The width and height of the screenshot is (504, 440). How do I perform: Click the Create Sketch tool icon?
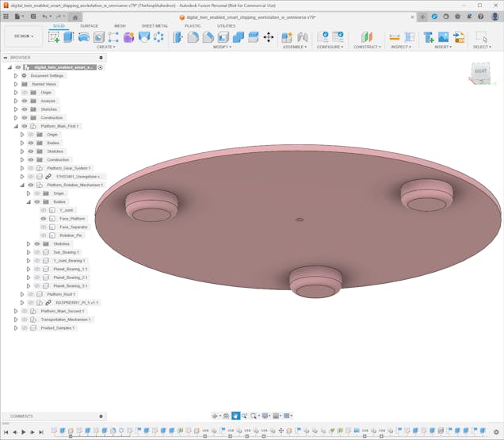point(54,37)
